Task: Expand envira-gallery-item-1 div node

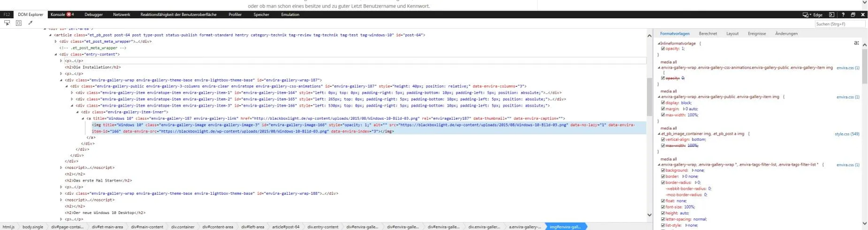Action: 72,92
